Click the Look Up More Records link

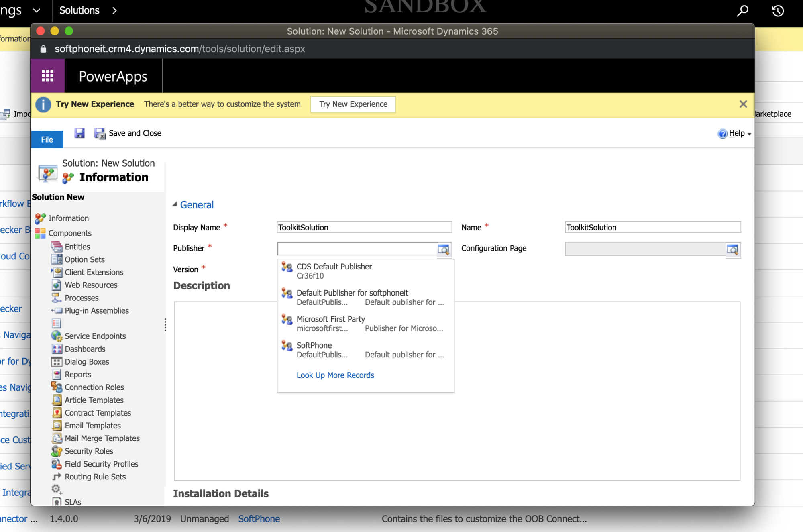pyautogui.click(x=335, y=375)
